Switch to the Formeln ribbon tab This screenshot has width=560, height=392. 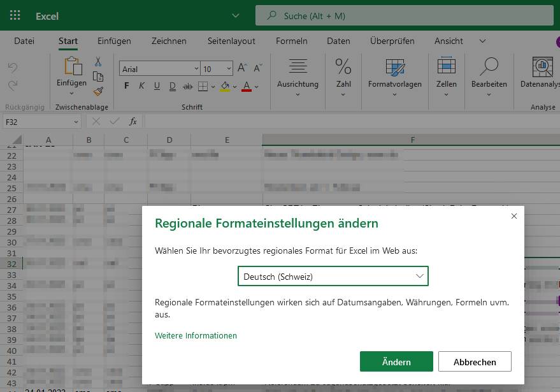(x=291, y=41)
